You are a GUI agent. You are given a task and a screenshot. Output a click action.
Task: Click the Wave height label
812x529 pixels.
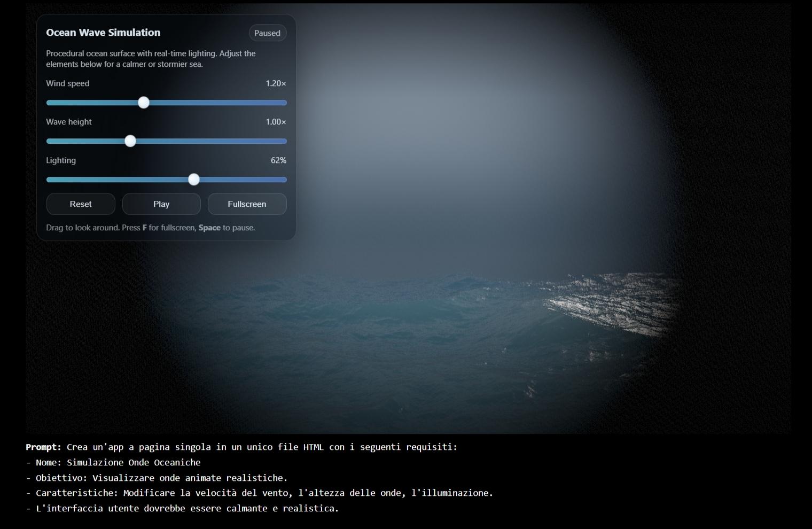[x=69, y=122]
